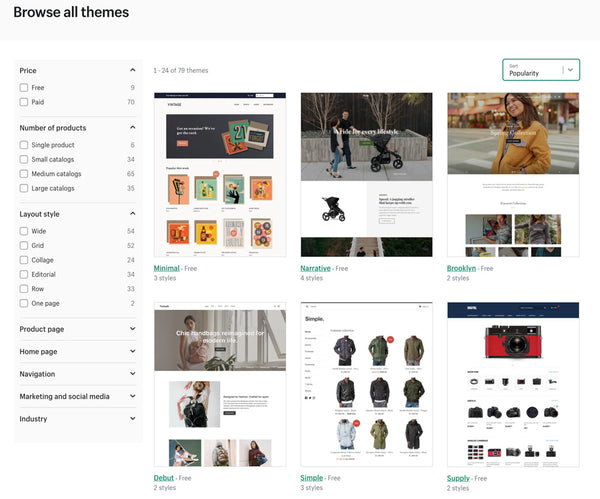Select the Editorial layout checkbox
This screenshot has height=499, width=600.
(24, 274)
